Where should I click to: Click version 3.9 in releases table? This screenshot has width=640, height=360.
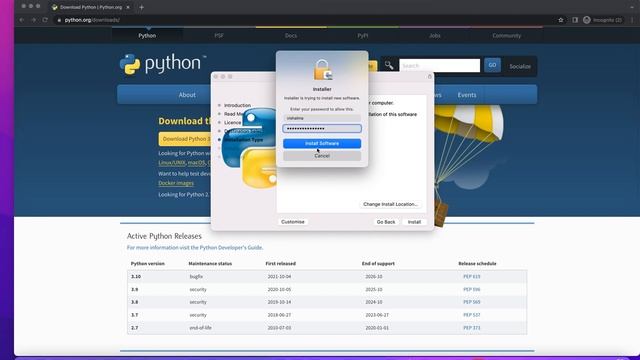(x=135, y=289)
